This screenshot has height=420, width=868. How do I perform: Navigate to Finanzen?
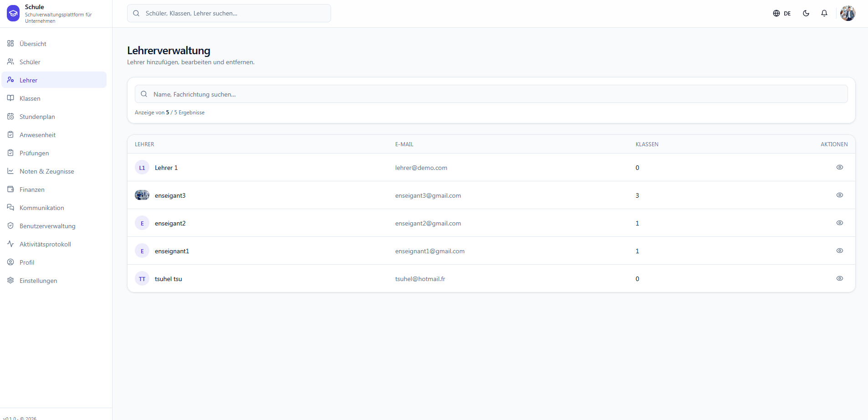tap(54, 189)
